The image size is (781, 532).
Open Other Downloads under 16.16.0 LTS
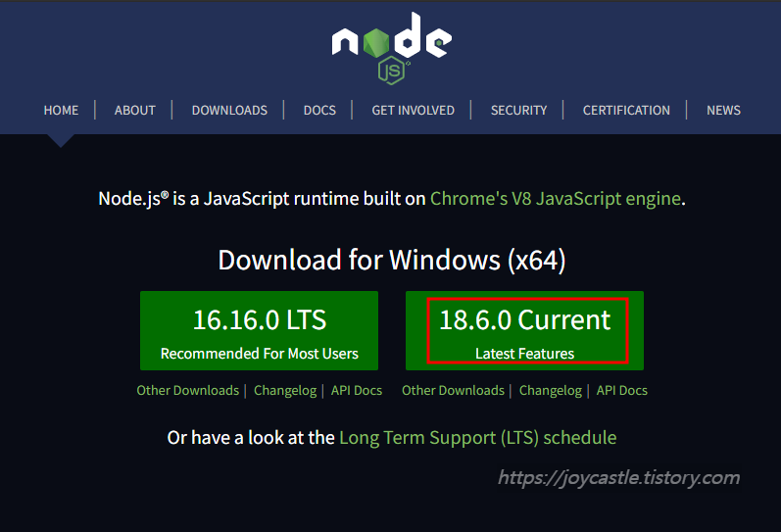(188, 391)
